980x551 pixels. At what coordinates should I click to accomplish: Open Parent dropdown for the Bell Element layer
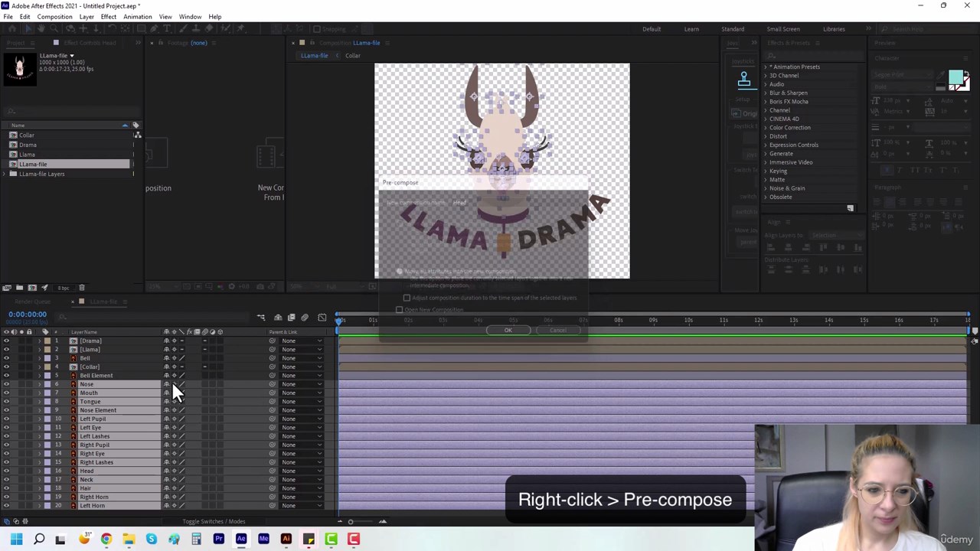pyautogui.click(x=302, y=376)
